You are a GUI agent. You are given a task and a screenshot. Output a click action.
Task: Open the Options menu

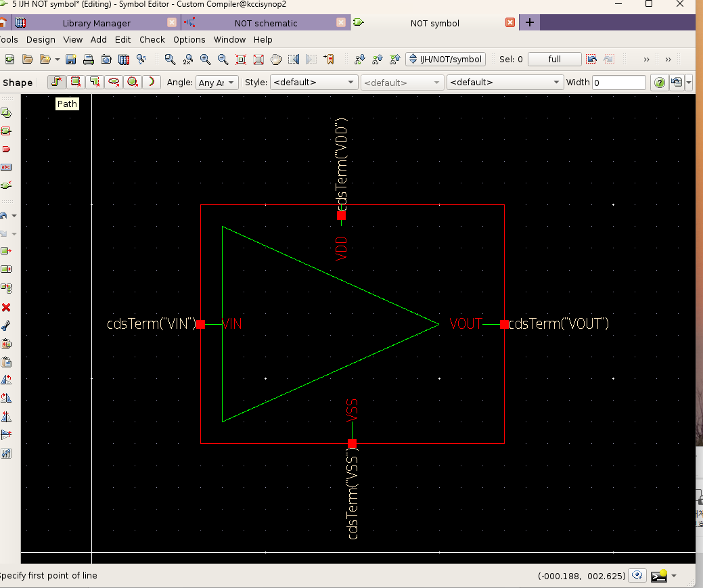189,39
